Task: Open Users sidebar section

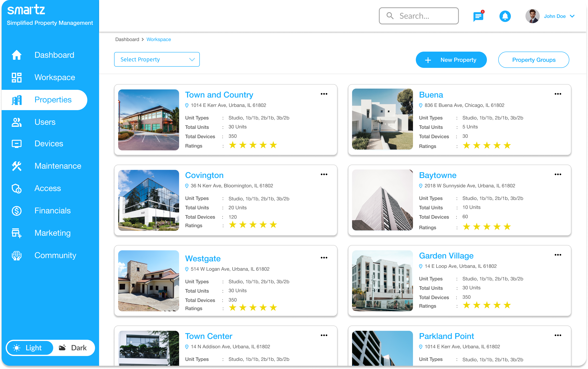Action: pos(45,122)
